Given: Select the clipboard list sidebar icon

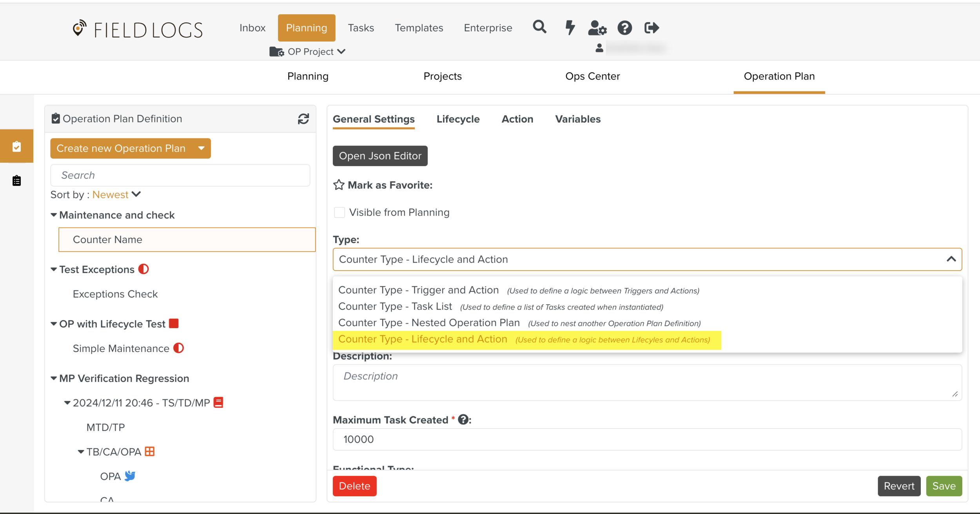Looking at the screenshot, I should pos(16,181).
